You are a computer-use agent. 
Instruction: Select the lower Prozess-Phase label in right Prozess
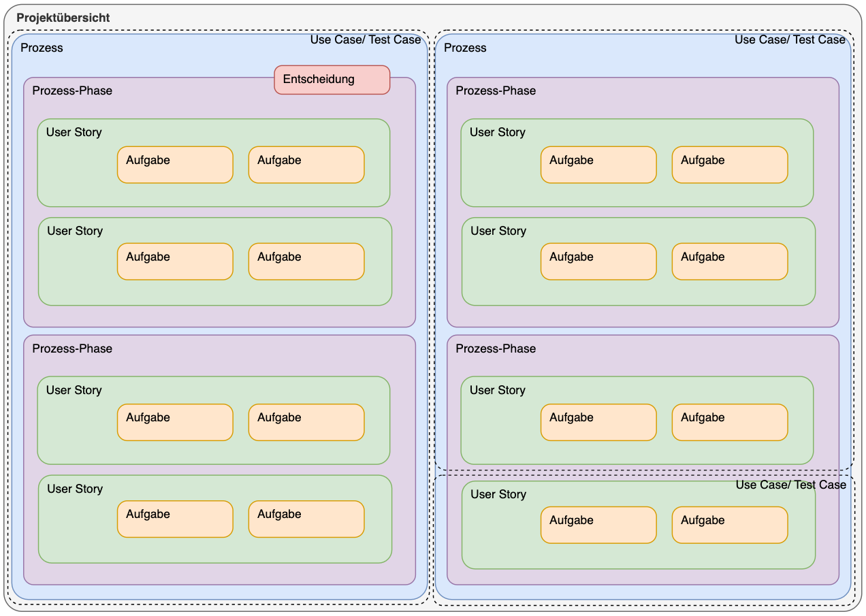[x=496, y=348]
